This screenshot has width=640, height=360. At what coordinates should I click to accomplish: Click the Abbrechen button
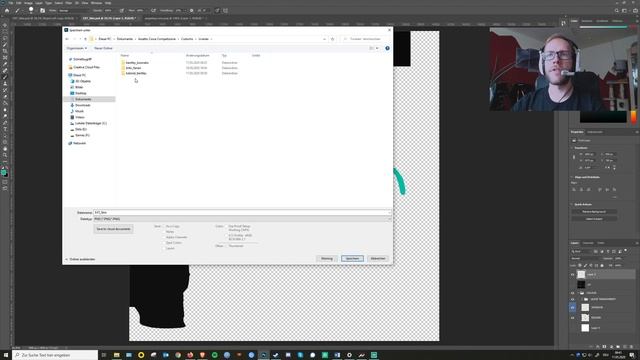tap(378, 258)
